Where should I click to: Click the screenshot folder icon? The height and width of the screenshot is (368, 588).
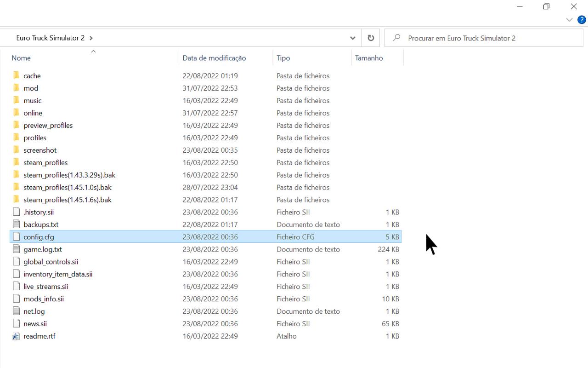[17, 150]
